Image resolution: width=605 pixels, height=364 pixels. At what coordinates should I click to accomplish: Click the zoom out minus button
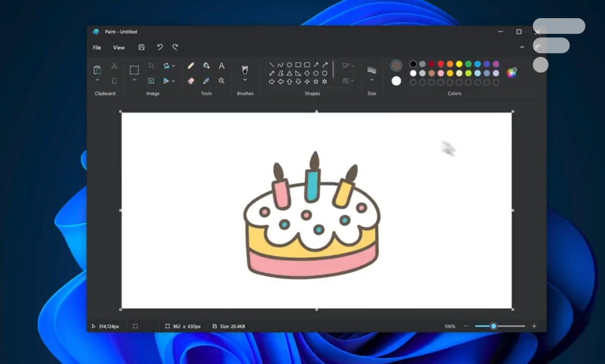coord(465,326)
